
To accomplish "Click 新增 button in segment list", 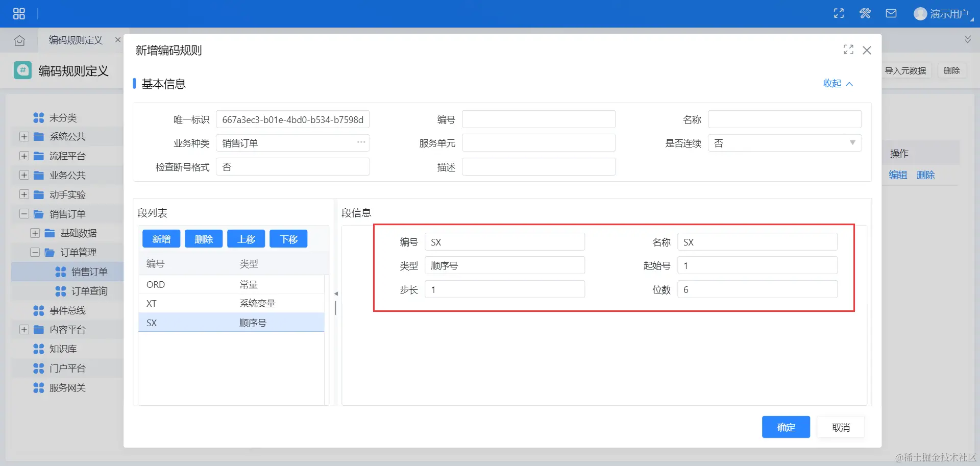I will click(161, 239).
